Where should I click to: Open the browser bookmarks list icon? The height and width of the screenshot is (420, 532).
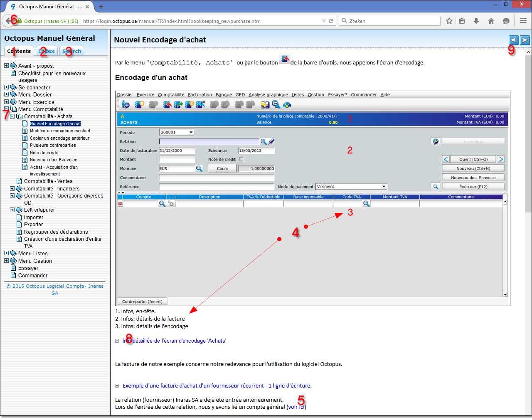coord(462,21)
